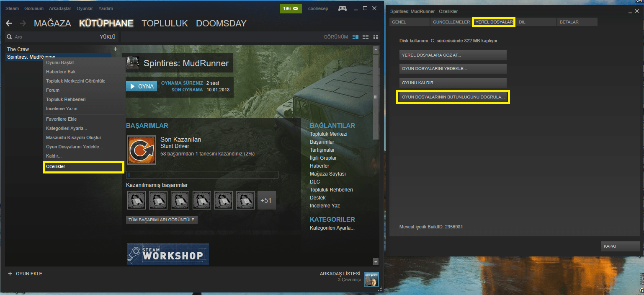This screenshot has height=295, width=644.
Task: Click TÜM BAŞARIMLARI GÖRÜNTÜLE button
Action: coord(162,220)
